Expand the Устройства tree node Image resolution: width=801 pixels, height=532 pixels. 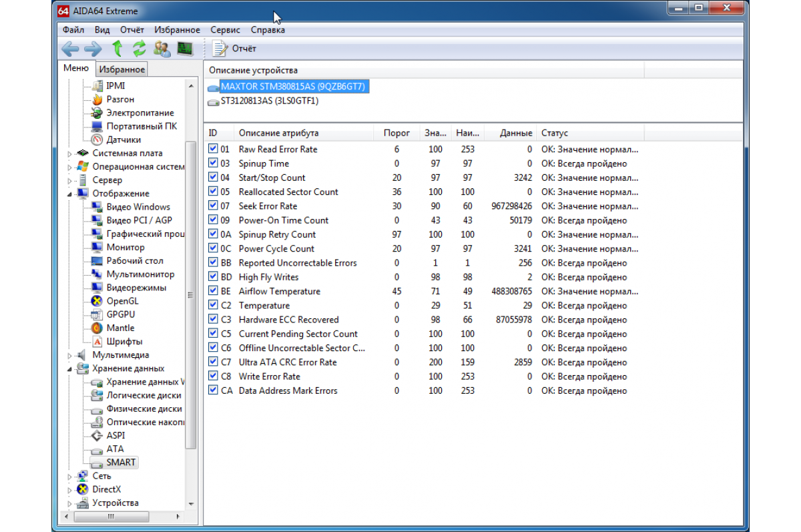coord(69,503)
